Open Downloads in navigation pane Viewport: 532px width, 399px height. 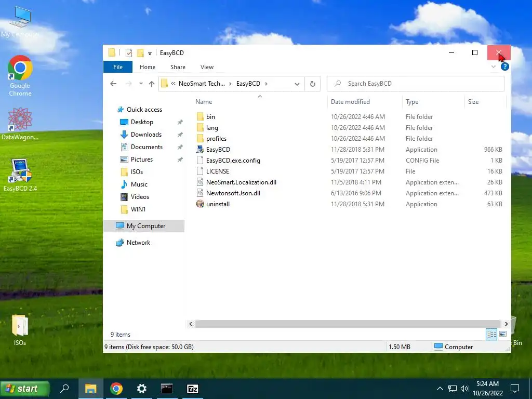point(146,135)
